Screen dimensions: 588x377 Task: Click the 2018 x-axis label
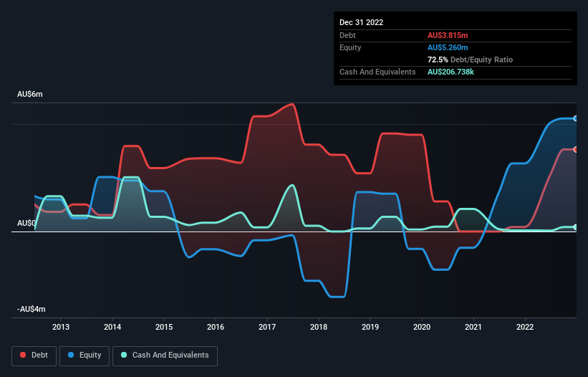coord(319,327)
